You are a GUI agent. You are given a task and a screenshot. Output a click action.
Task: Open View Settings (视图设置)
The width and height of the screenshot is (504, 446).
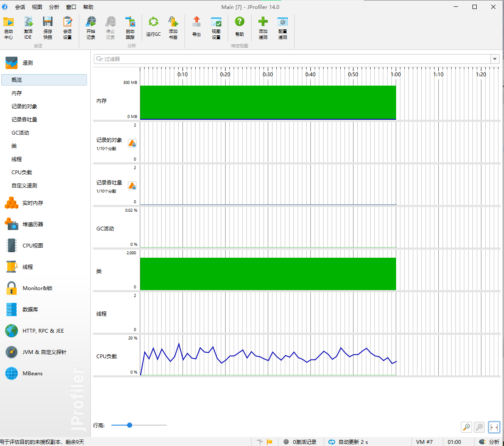pos(216,28)
